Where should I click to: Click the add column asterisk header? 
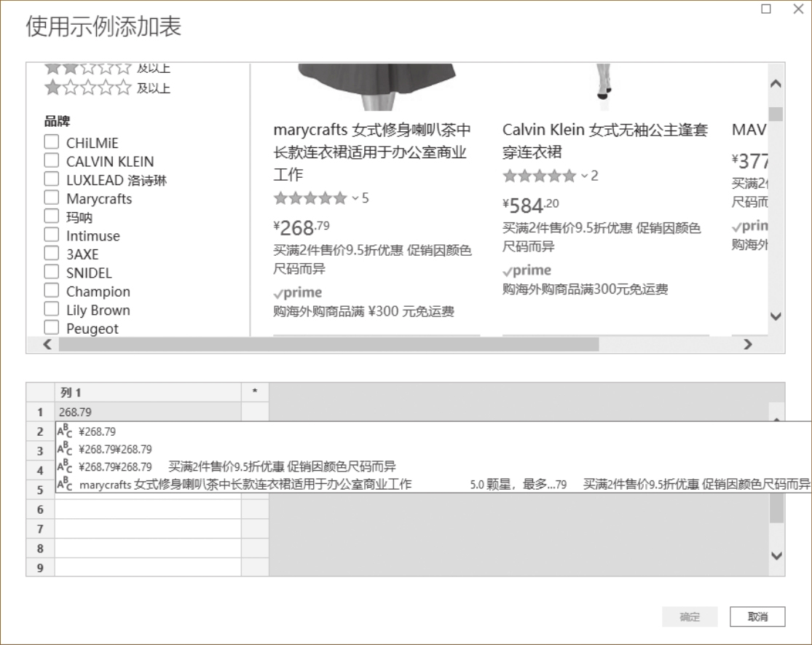click(255, 392)
